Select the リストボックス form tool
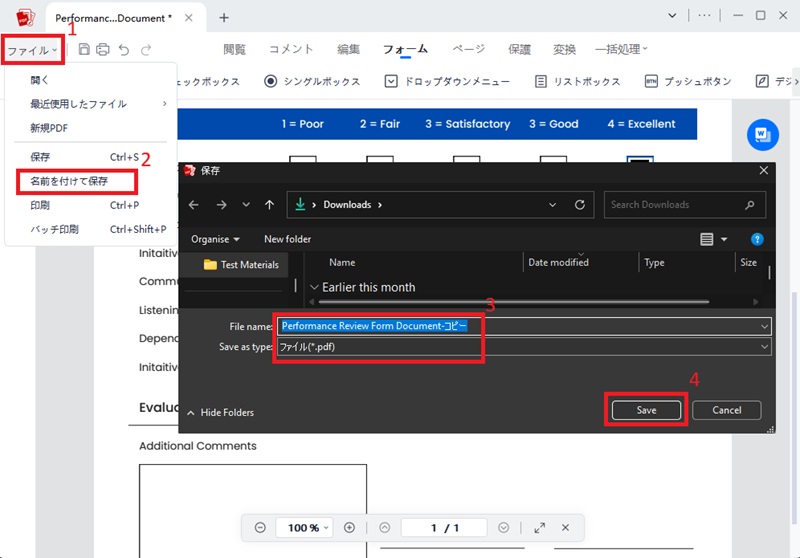The image size is (800, 558). click(x=578, y=81)
